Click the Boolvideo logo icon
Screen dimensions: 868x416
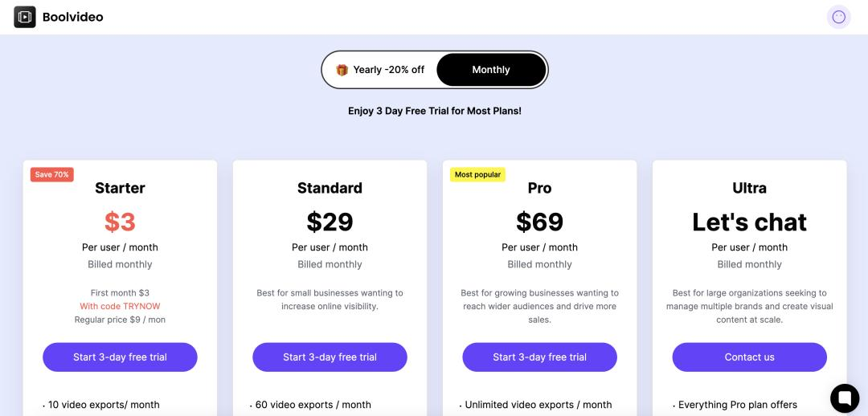tap(25, 17)
